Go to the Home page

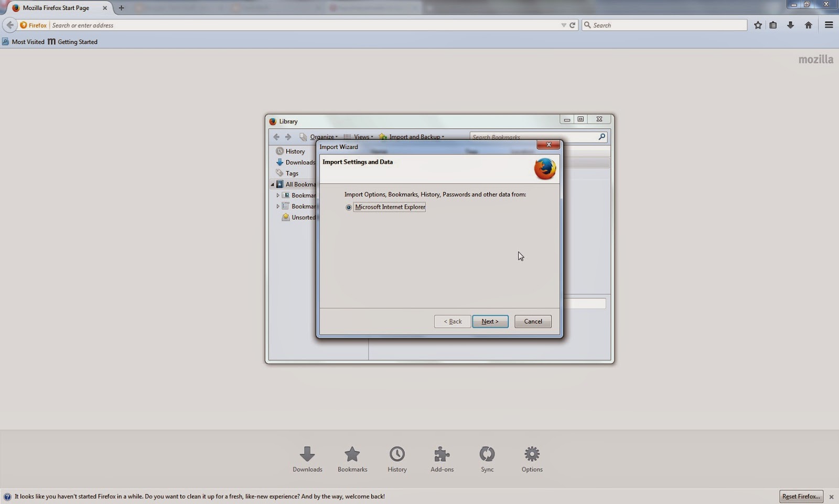[808, 25]
